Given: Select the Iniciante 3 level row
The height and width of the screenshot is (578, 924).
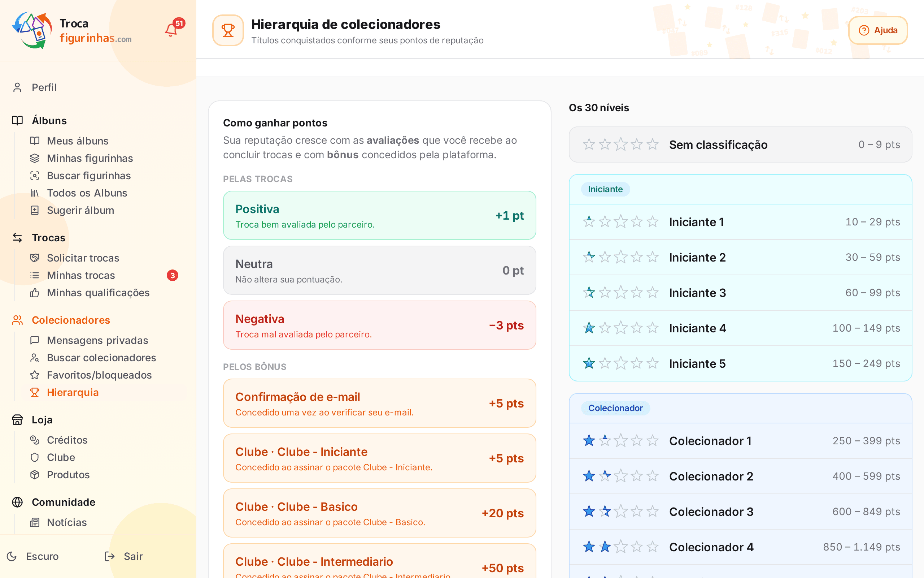Looking at the screenshot, I should [740, 293].
